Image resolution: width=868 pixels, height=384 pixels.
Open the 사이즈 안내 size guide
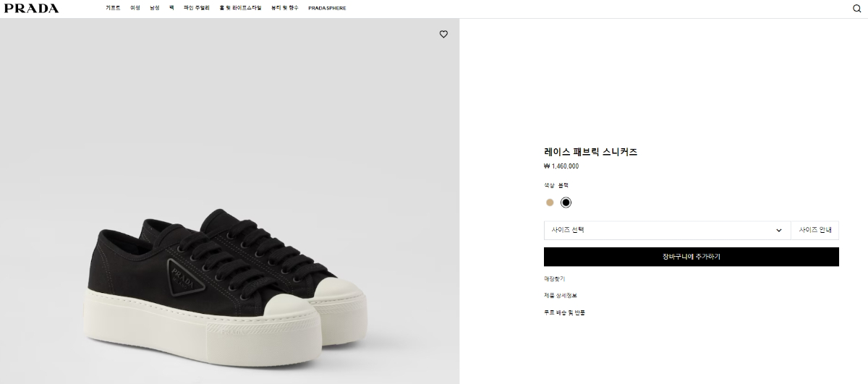point(814,231)
